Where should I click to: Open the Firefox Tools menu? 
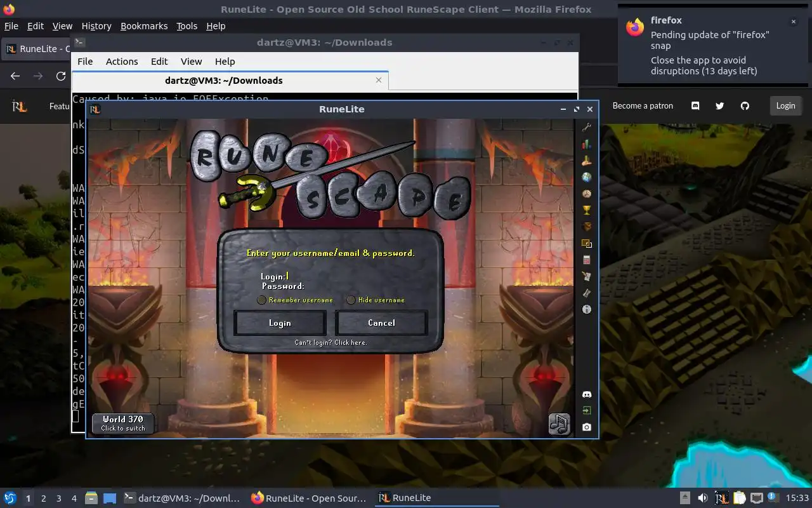pos(187,26)
